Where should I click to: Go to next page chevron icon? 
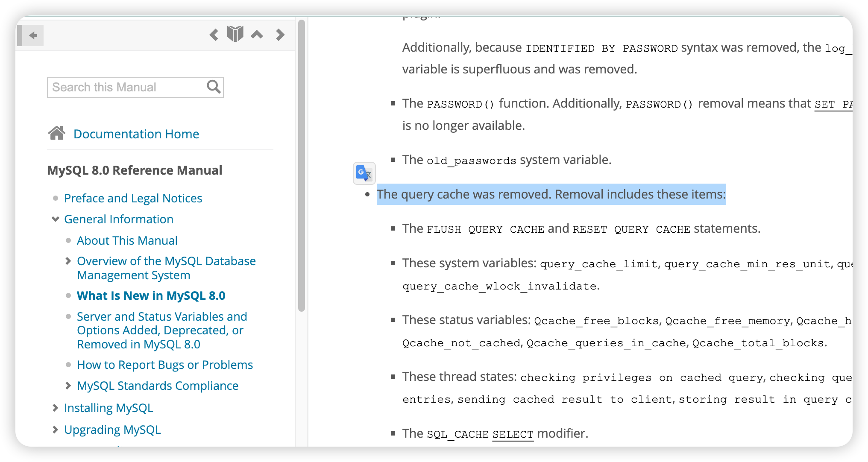280,35
